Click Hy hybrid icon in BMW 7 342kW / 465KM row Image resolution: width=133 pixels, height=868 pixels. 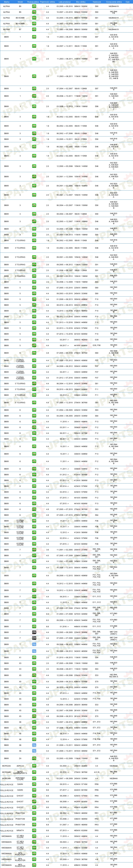click(x=34, y=651)
